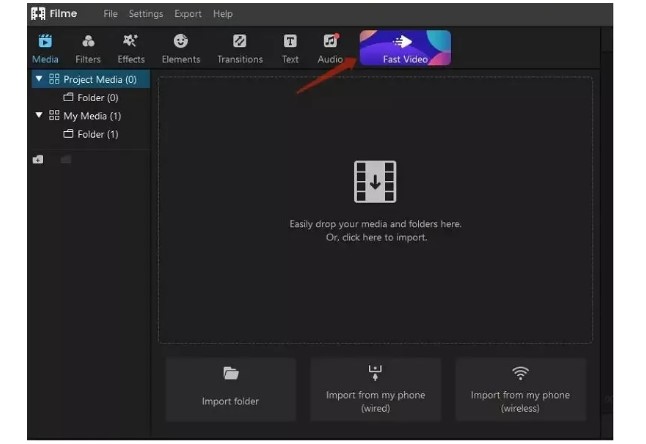646x444 pixels.
Task: Open the Audio panel
Action: [x=330, y=49]
